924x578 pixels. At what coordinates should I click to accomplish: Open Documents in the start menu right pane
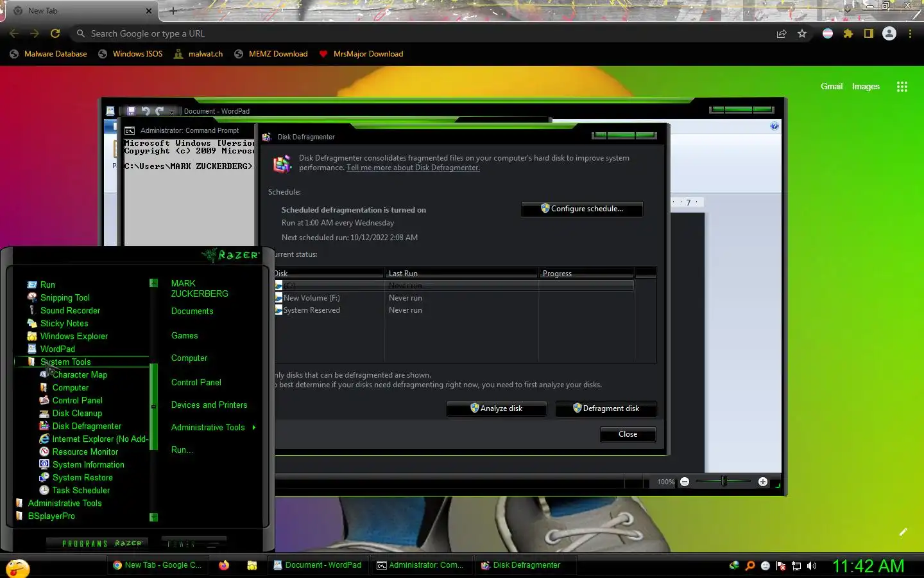[192, 311]
